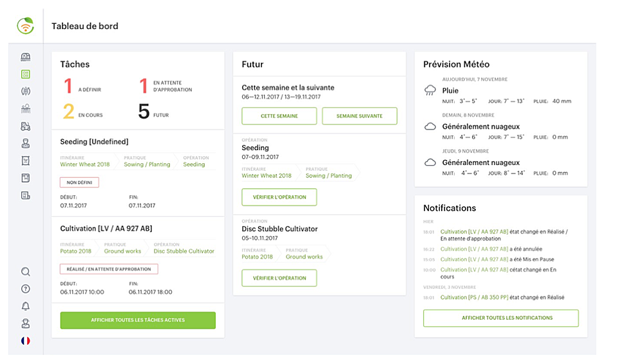Click the search magnifier icon

(x=26, y=271)
